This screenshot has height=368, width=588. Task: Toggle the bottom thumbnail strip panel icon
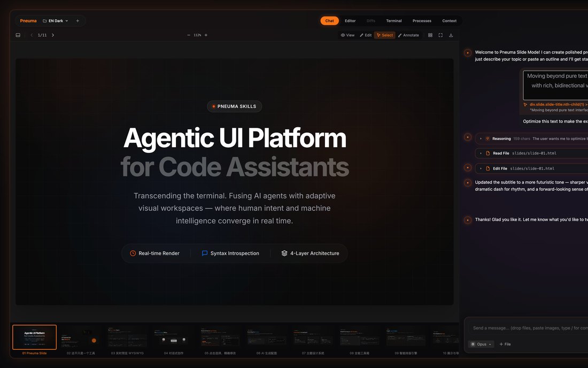click(18, 35)
